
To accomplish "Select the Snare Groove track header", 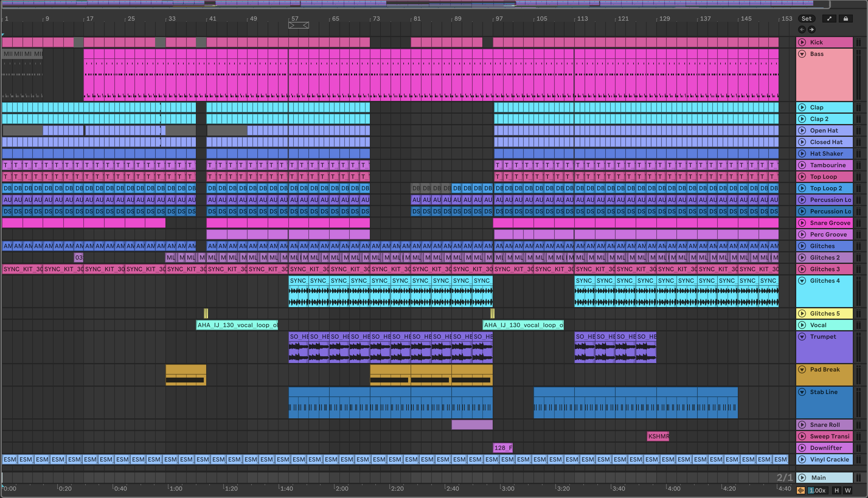I will pyautogui.click(x=830, y=223).
